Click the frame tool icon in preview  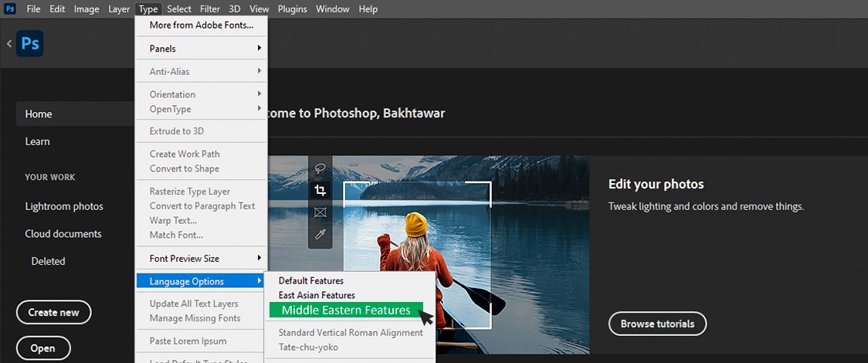(x=320, y=212)
